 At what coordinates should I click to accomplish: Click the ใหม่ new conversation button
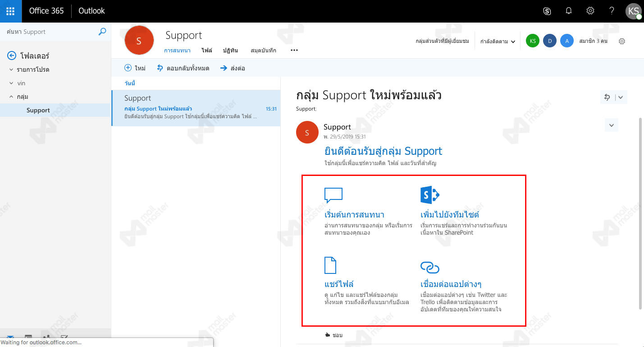(135, 68)
